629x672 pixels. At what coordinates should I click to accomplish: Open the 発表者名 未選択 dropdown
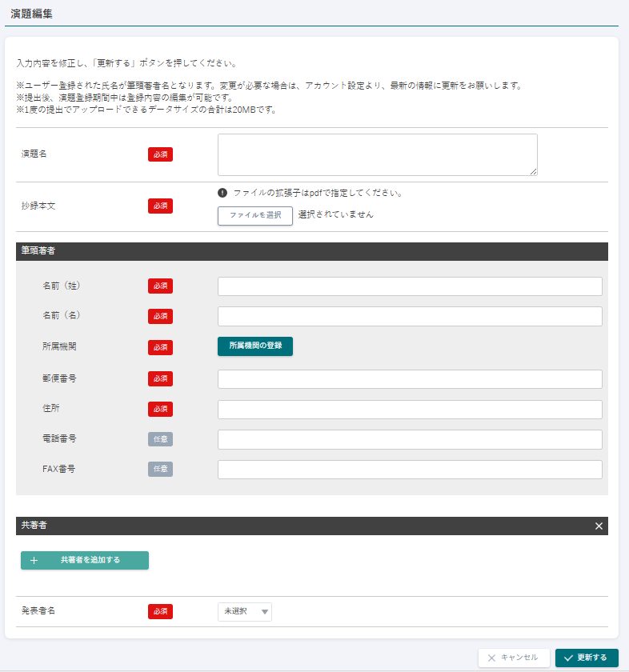click(245, 611)
